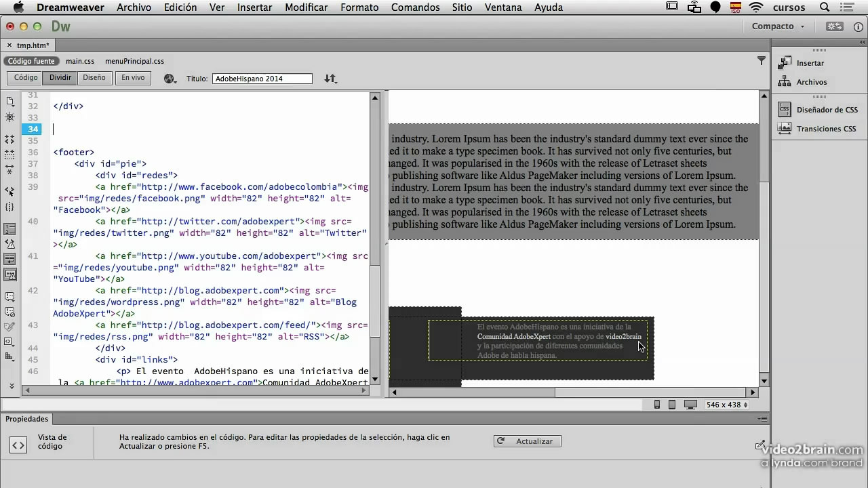Wrap tag icon in coding toolbar
The width and height of the screenshot is (868, 488).
point(10,327)
